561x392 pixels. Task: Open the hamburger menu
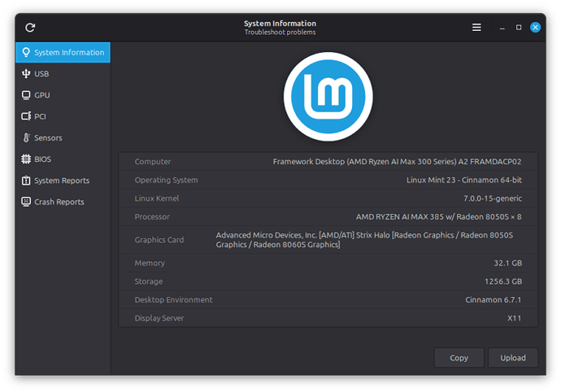(x=476, y=28)
